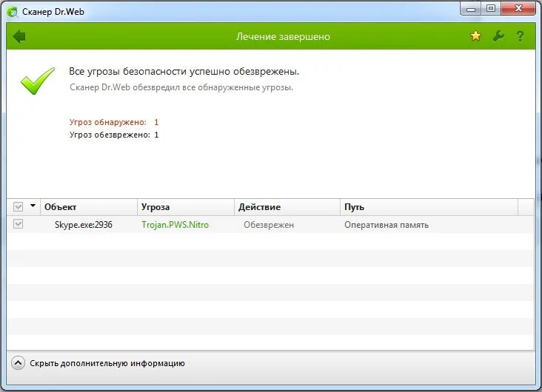Open help via the question mark
Image resolution: width=542 pixels, height=392 pixels.
(x=520, y=36)
